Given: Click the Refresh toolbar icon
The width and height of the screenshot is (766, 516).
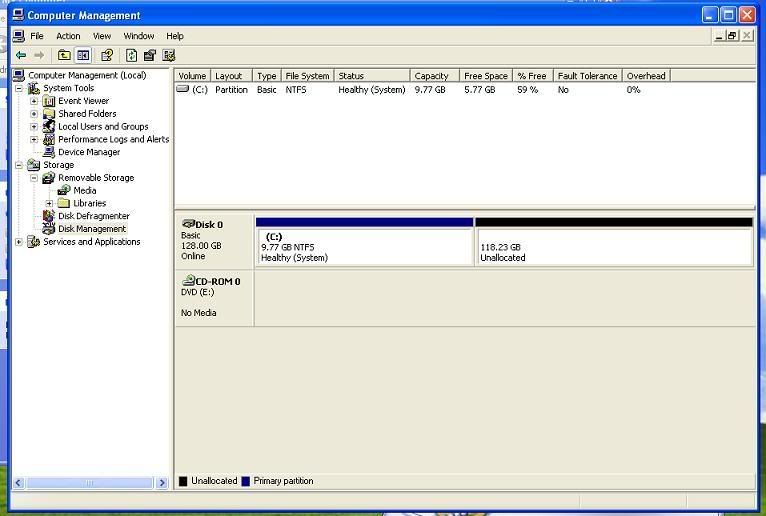Looking at the screenshot, I should (131, 56).
